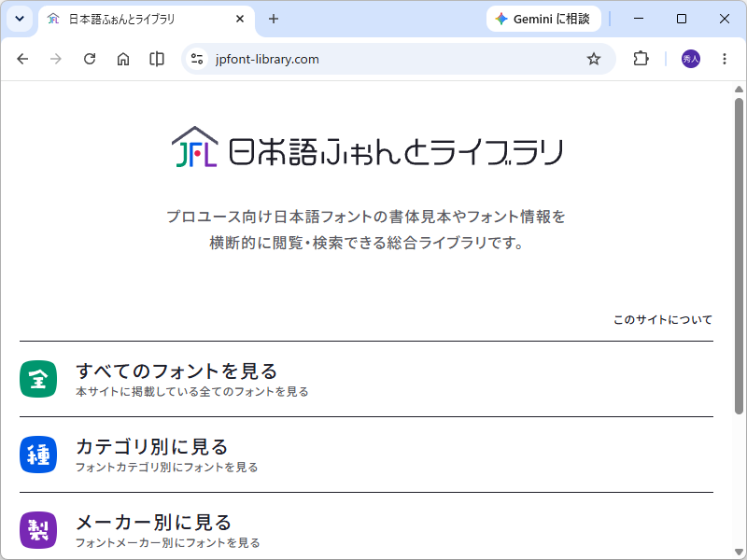Open the このサイトについて link
747x560 pixels.
pyautogui.click(x=663, y=319)
